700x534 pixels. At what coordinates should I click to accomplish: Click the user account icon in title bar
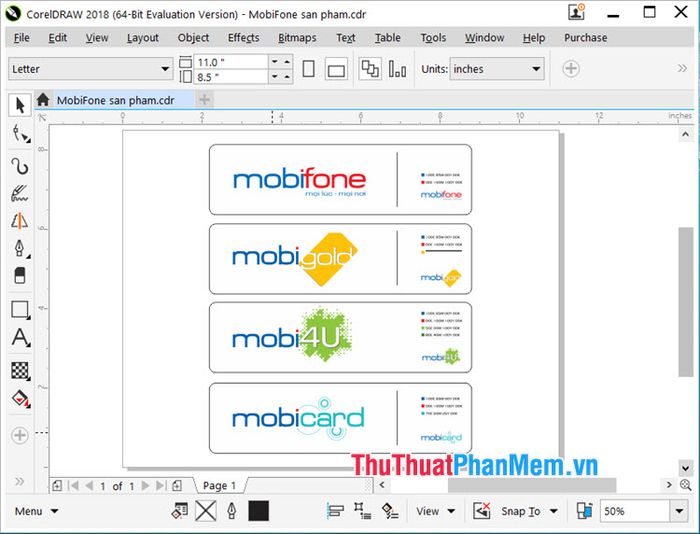[x=576, y=12]
